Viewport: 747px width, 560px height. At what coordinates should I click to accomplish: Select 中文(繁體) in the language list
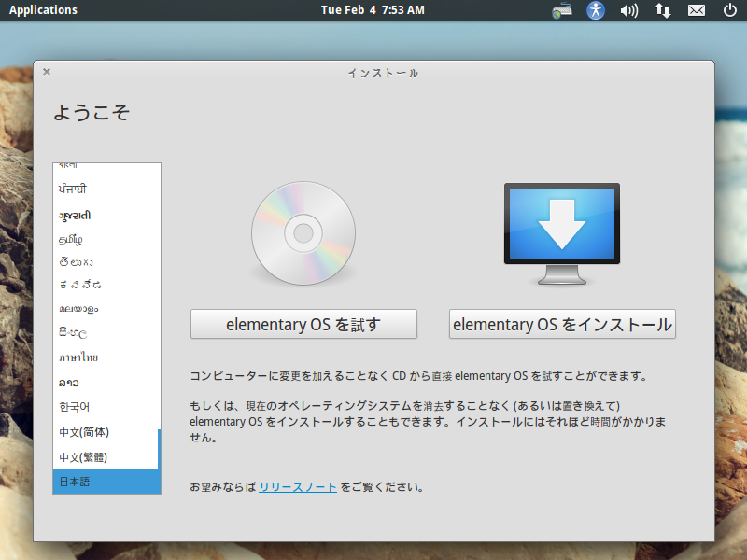(x=106, y=457)
